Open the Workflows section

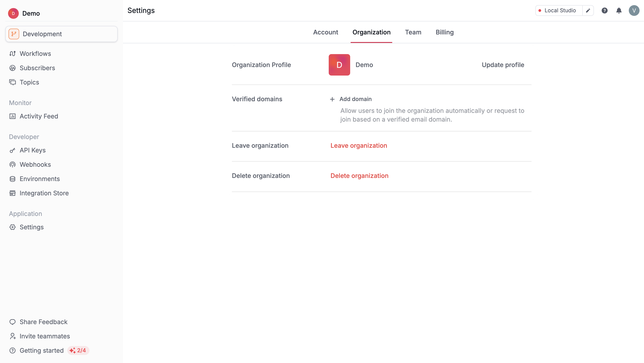coord(35,53)
